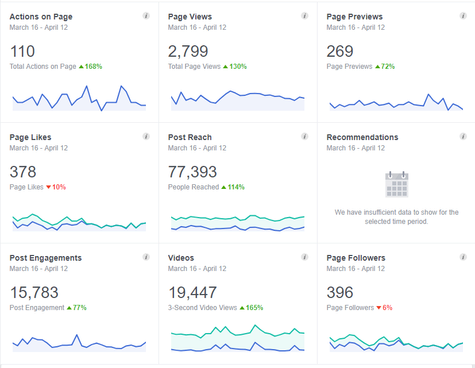Open info icon on Page Views card
Screen dimensions: 475x368
click(305, 16)
